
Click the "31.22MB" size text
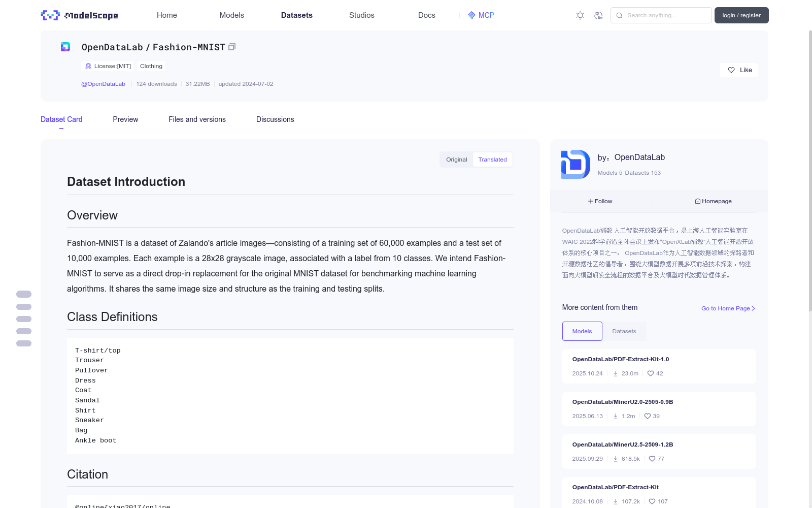(197, 84)
